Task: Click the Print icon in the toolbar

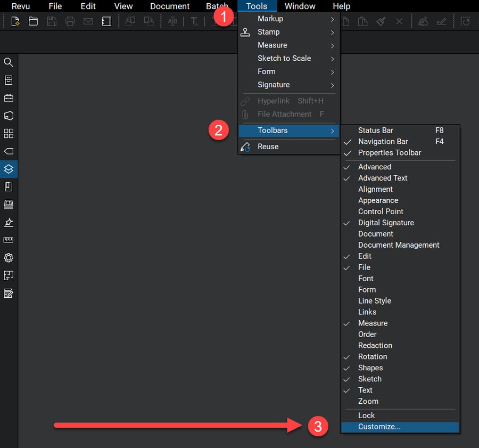Action: 70,21
